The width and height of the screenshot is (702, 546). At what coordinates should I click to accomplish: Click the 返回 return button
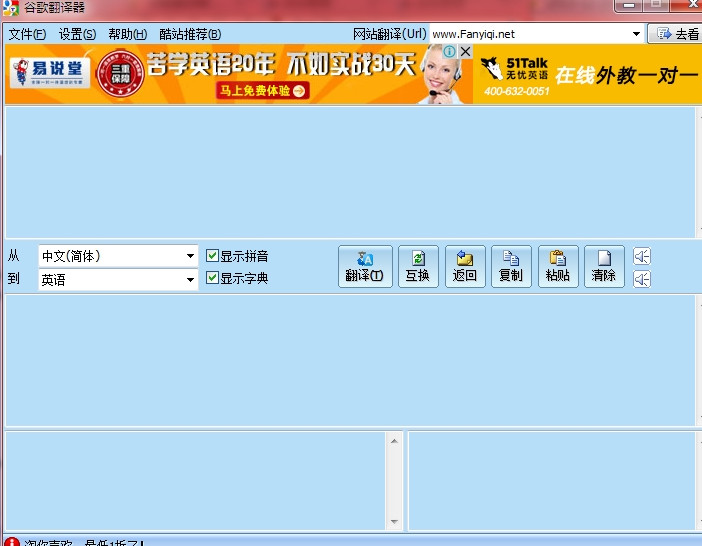tap(465, 266)
